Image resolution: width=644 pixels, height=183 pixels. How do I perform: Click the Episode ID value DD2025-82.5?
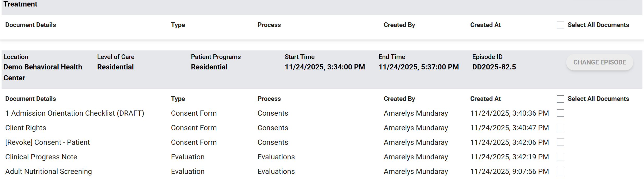click(x=494, y=67)
